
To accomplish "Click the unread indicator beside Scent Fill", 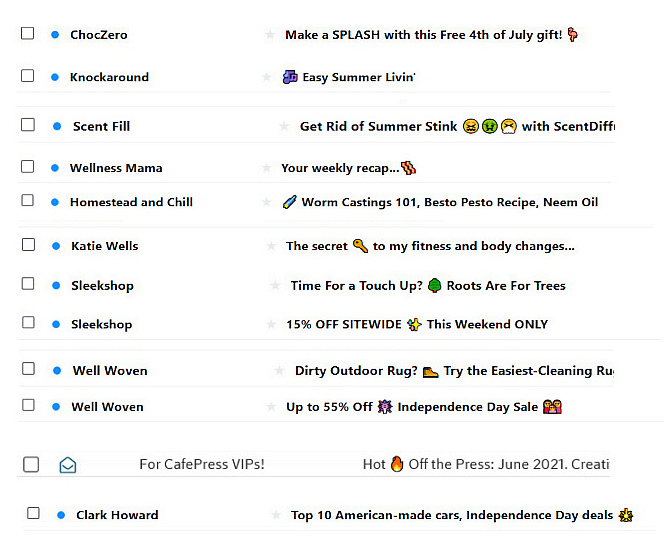I will [57, 127].
